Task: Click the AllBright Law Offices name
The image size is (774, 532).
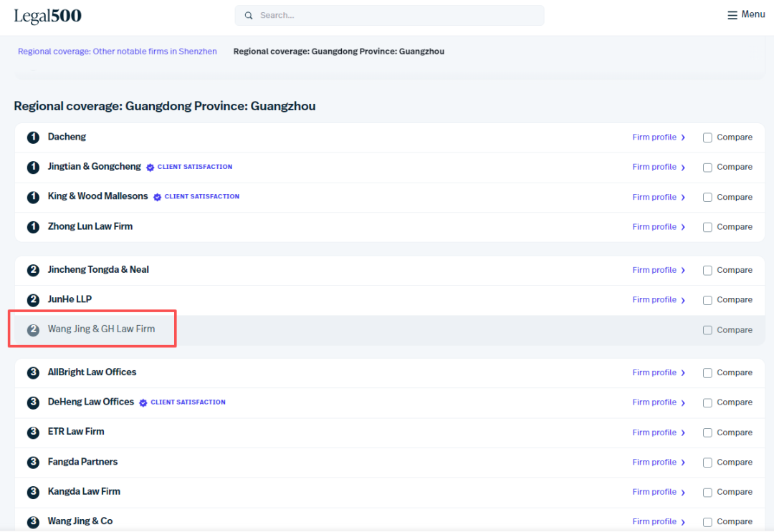Action: (92, 372)
